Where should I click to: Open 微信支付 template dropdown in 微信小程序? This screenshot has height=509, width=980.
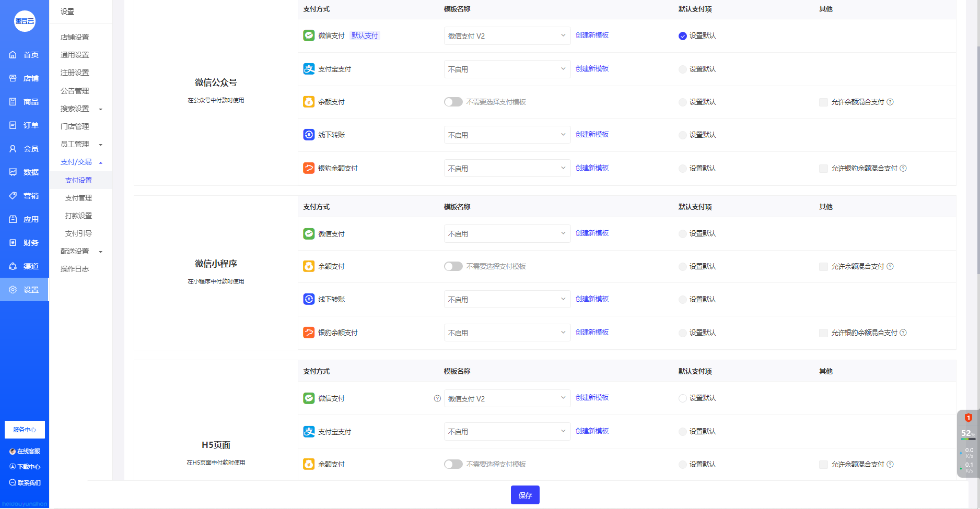click(x=507, y=233)
